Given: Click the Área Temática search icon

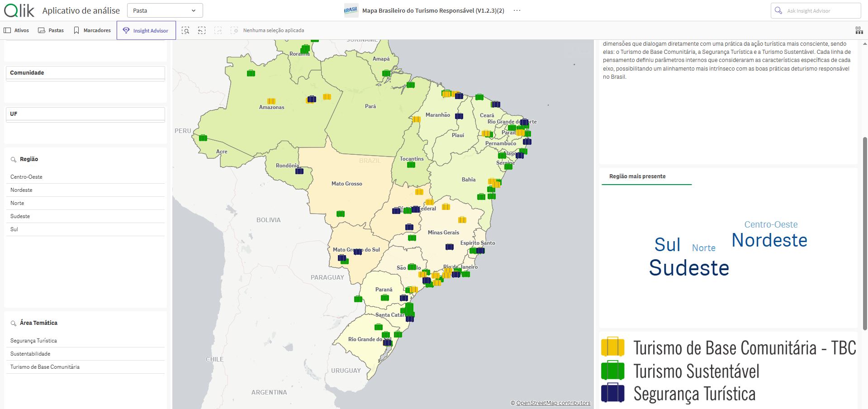Looking at the screenshot, I should click(14, 323).
